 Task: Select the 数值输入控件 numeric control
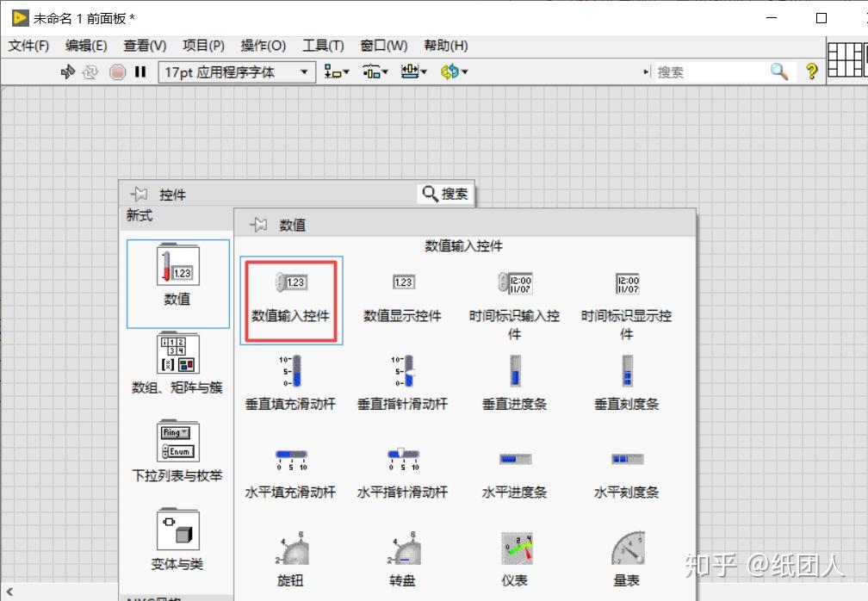point(291,300)
